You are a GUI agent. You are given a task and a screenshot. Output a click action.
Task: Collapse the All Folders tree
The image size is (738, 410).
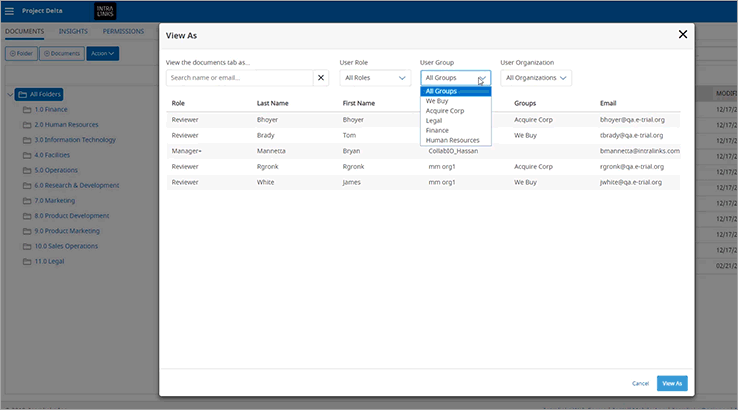point(9,95)
